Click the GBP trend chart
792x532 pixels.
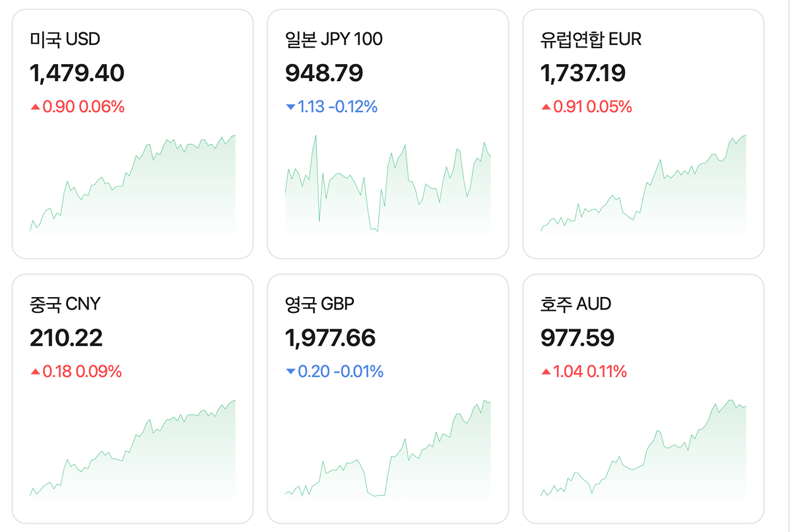(388, 455)
